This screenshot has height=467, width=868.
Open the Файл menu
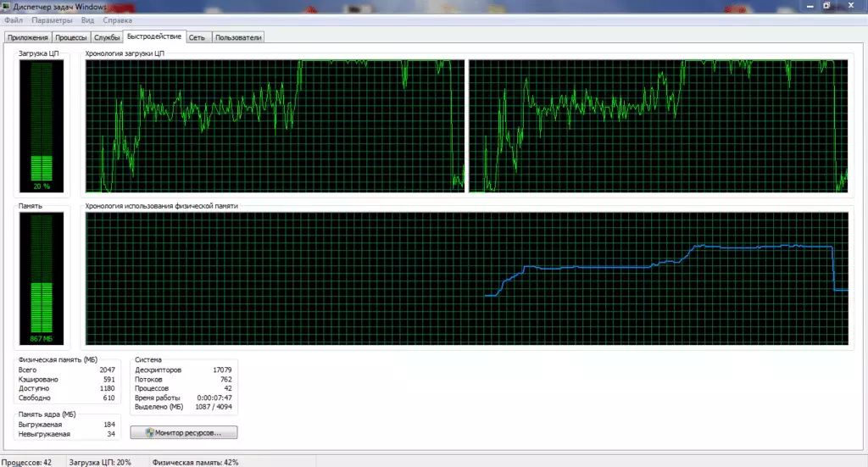(x=14, y=20)
